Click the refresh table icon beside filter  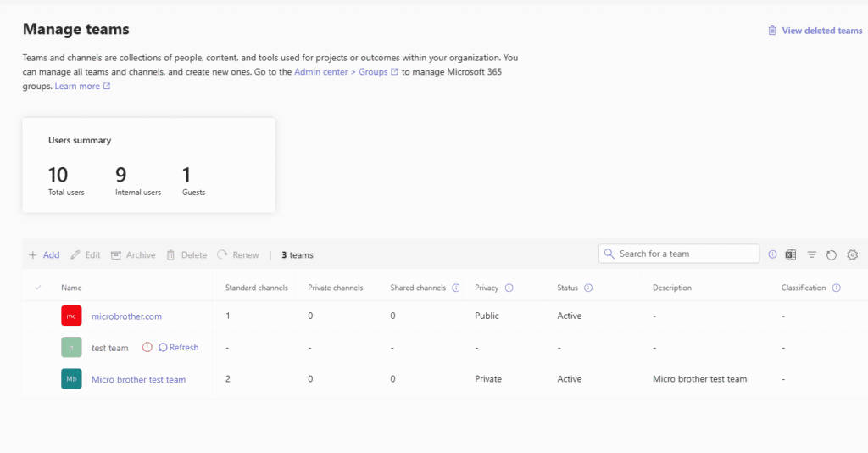coord(832,254)
